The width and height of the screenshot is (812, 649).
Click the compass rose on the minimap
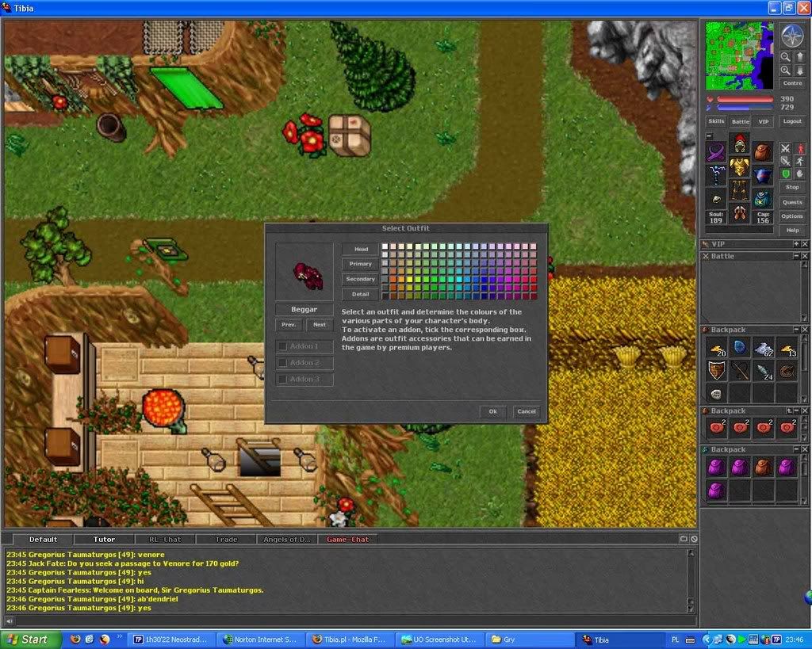click(x=792, y=36)
